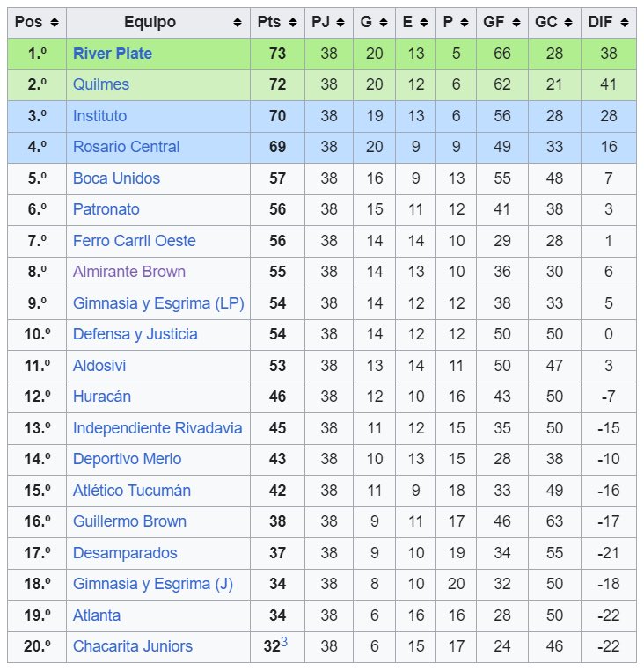The height and width of the screenshot is (670, 644).
Task: Click the Huracán team link
Action: [x=102, y=397]
